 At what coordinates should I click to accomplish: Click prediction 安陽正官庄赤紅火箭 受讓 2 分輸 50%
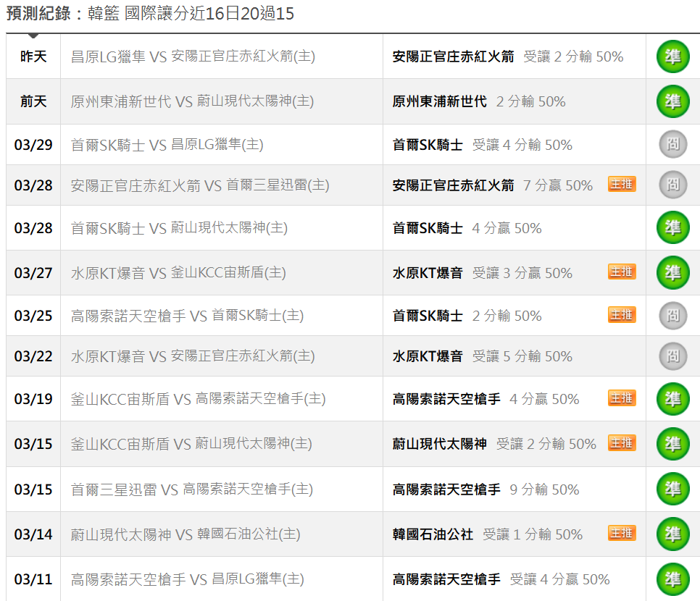[x=508, y=56]
